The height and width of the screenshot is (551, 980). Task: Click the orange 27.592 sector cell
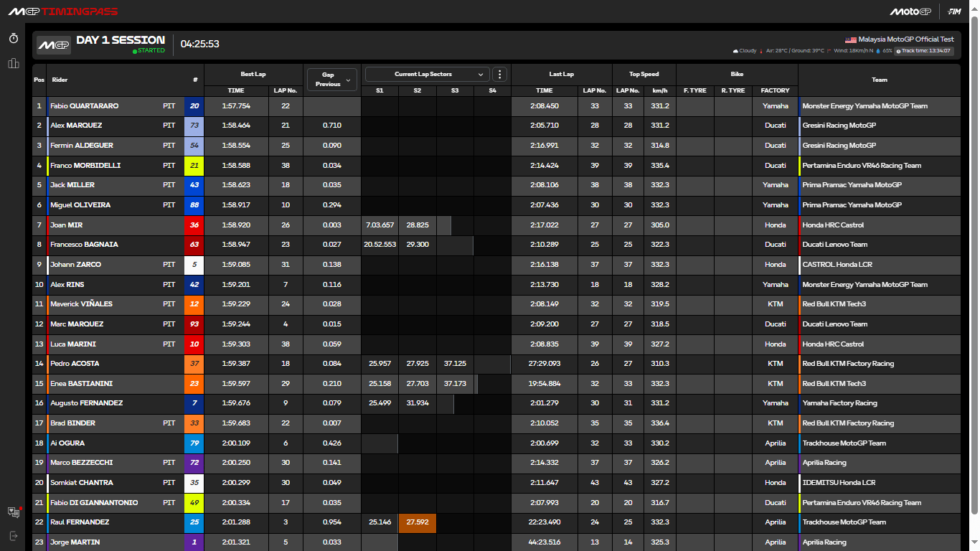coord(418,522)
